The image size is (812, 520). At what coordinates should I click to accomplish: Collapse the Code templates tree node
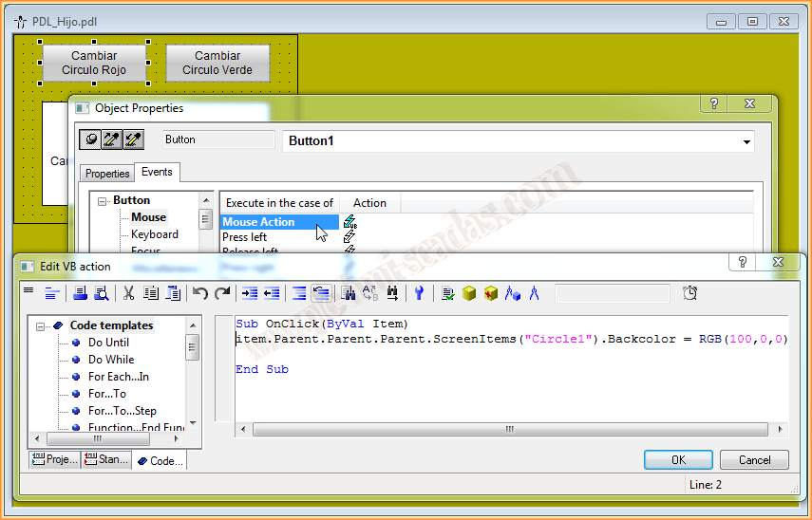41,326
